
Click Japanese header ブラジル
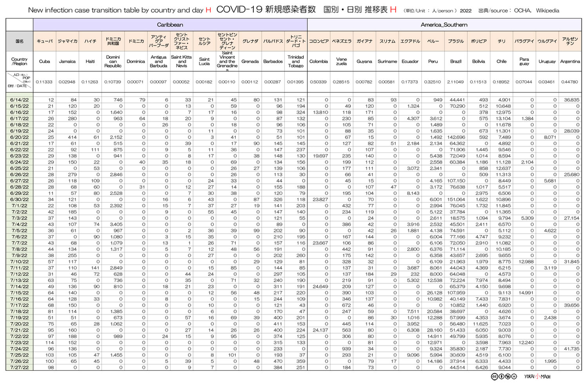(456, 42)
